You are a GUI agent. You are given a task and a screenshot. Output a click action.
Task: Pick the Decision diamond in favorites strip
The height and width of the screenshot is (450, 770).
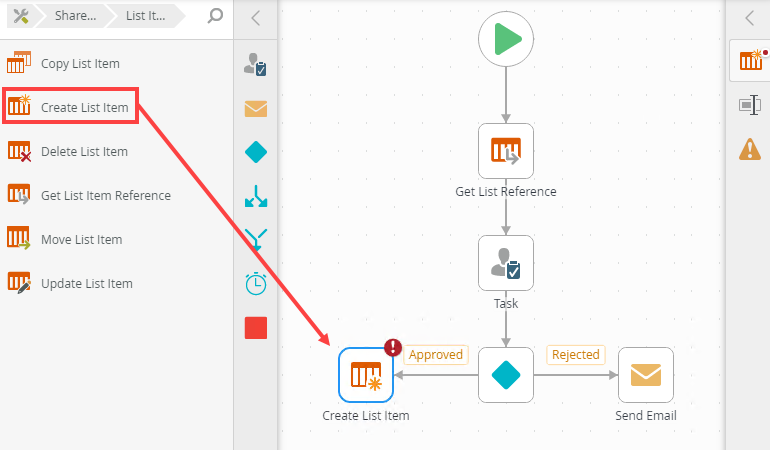[256, 152]
